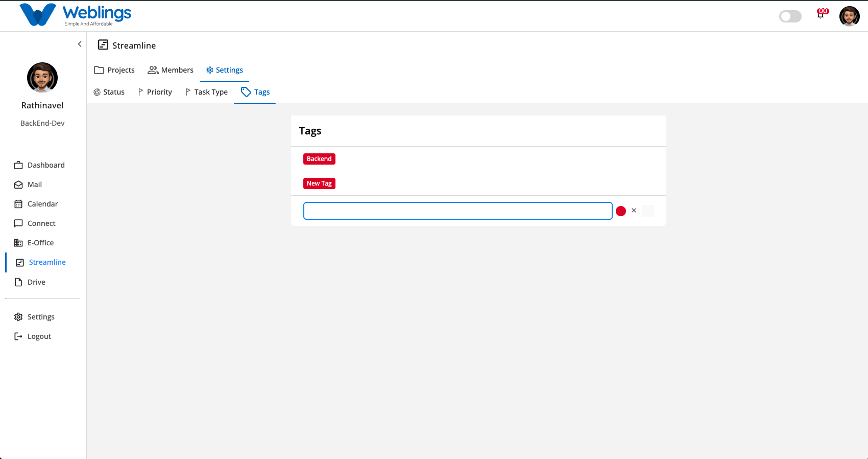The width and height of the screenshot is (868, 459).
Task: Open Streamline from the sidebar
Action: click(x=41, y=262)
